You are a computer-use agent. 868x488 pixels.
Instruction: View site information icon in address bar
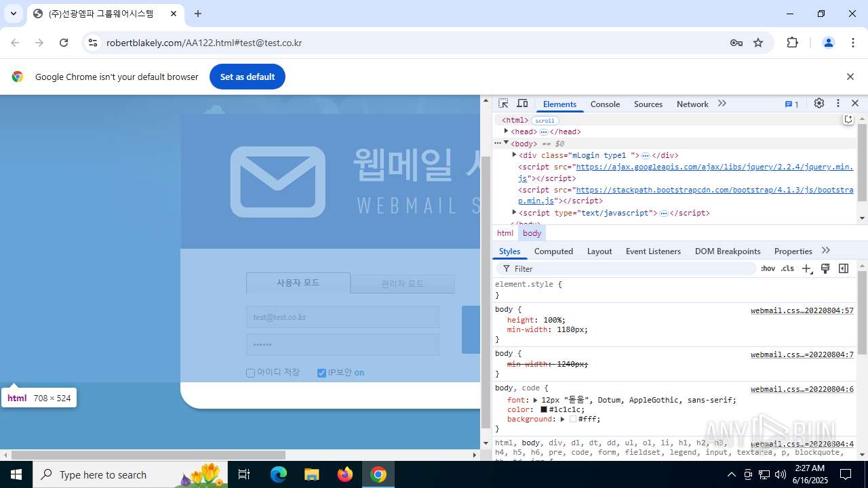tap(93, 43)
